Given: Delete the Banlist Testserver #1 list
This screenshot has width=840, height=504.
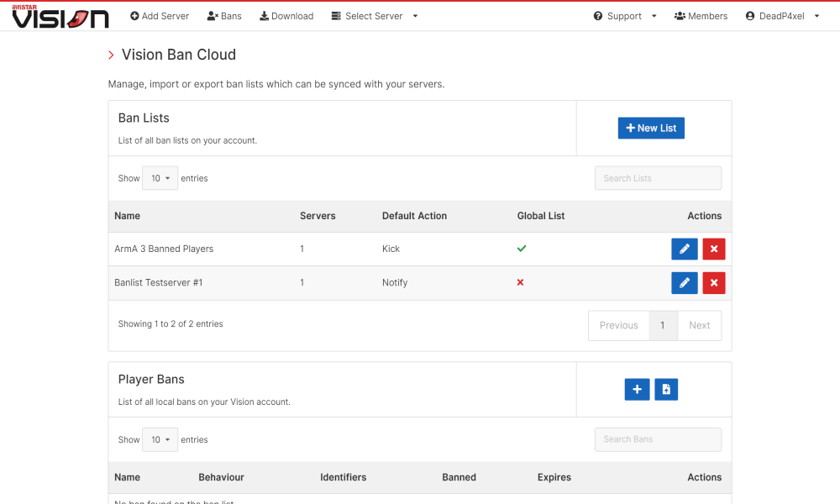Looking at the screenshot, I should coord(714,283).
